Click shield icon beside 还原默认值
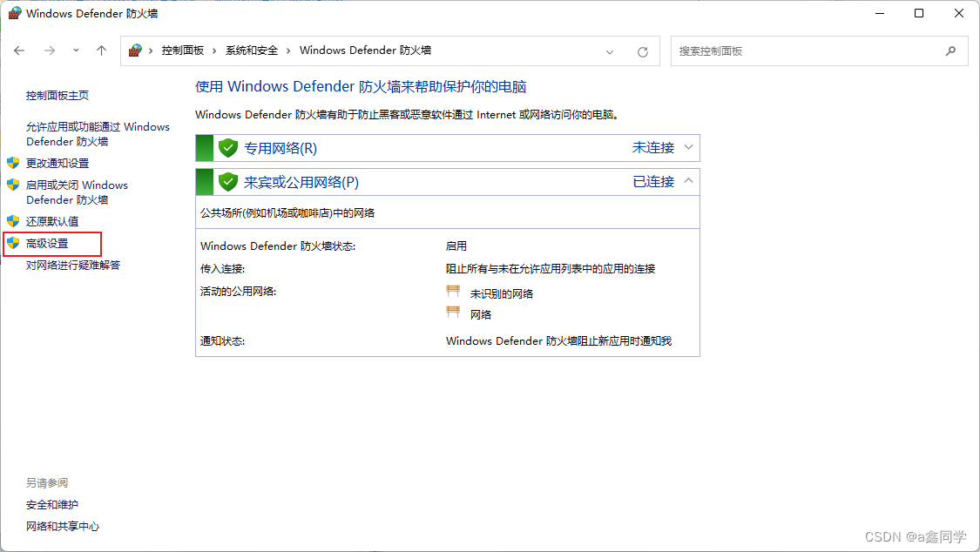Screen dimensions: 980x552 13,221
